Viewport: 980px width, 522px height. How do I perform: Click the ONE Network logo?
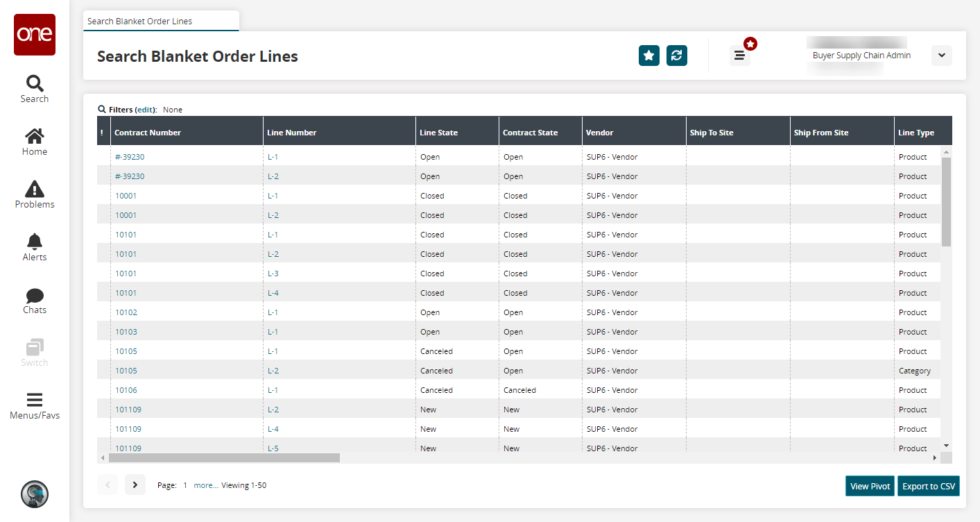pyautogui.click(x=35, y=35)
